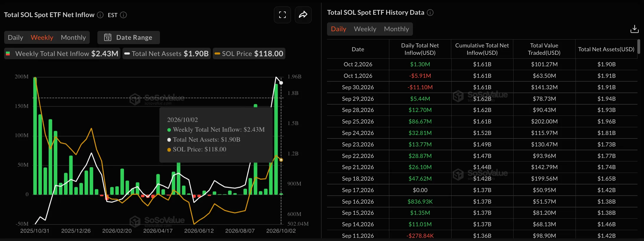Click the $47.62M inflow value
The height and width of the screenshot is (241, 644).
(x=420, y=179)
